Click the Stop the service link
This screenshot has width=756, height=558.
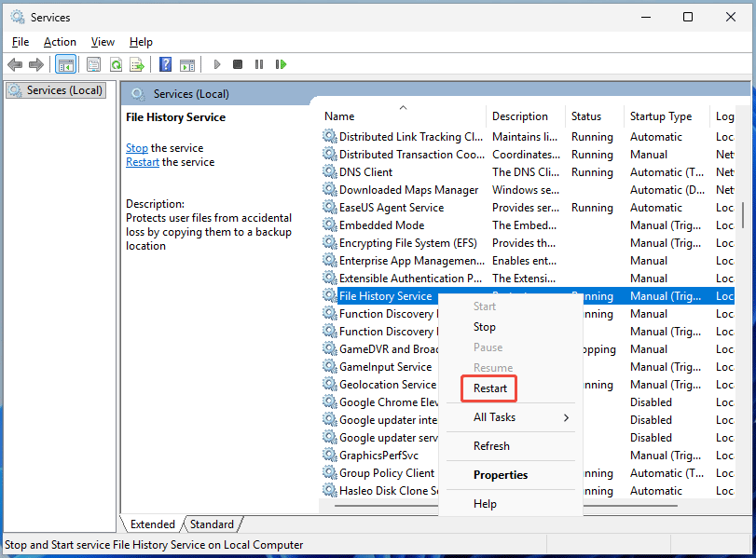tap(137, 148)
